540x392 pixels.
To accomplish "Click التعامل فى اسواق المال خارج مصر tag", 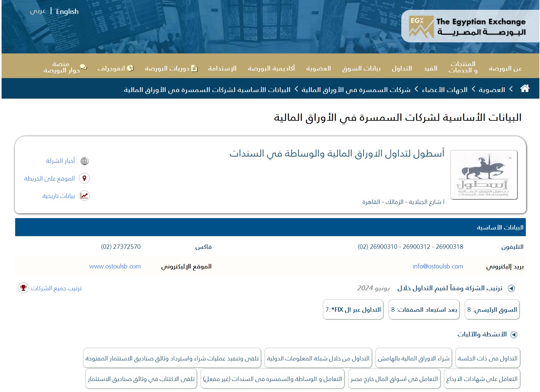I will pyautogui.click(x=394, y=379).
